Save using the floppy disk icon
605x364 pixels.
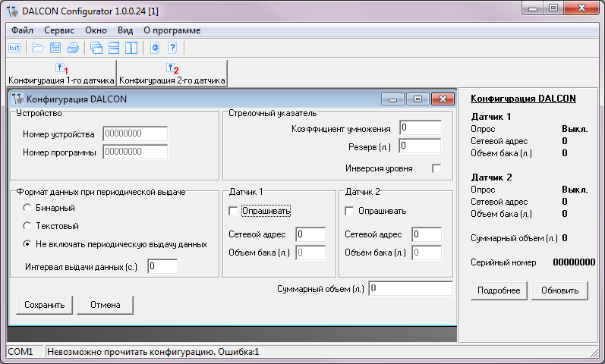pos(55,48)
